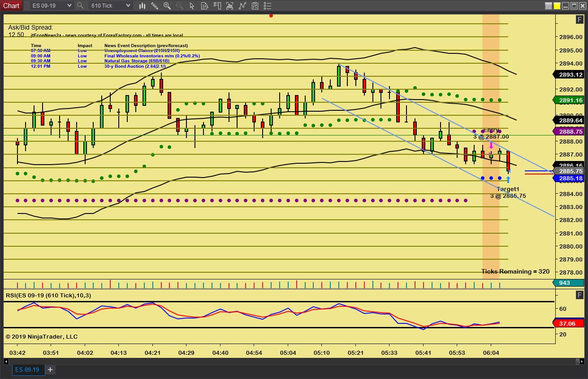Click the 2878.00 price axis label
The height and width of the screenshot is (379, 588).
pyautogui.click(x=571, y=272)
